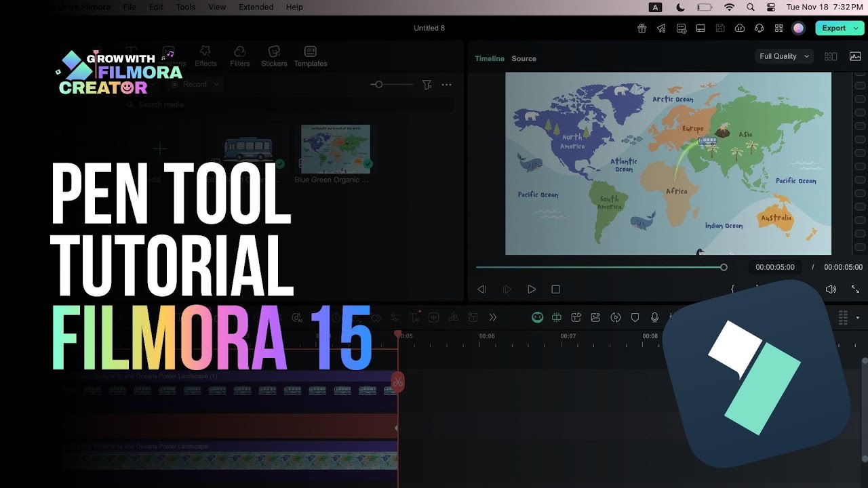The width and height of the screenshot is (868, 488).
Task: Open the macOS Control Center
Action: click(770, 7)
